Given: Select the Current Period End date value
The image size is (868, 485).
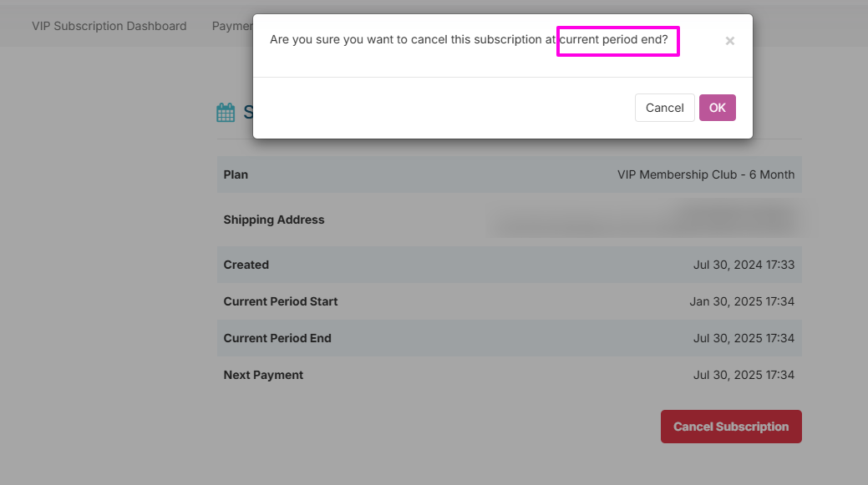Looking at the screenshot, I should (x=744, y=338).
